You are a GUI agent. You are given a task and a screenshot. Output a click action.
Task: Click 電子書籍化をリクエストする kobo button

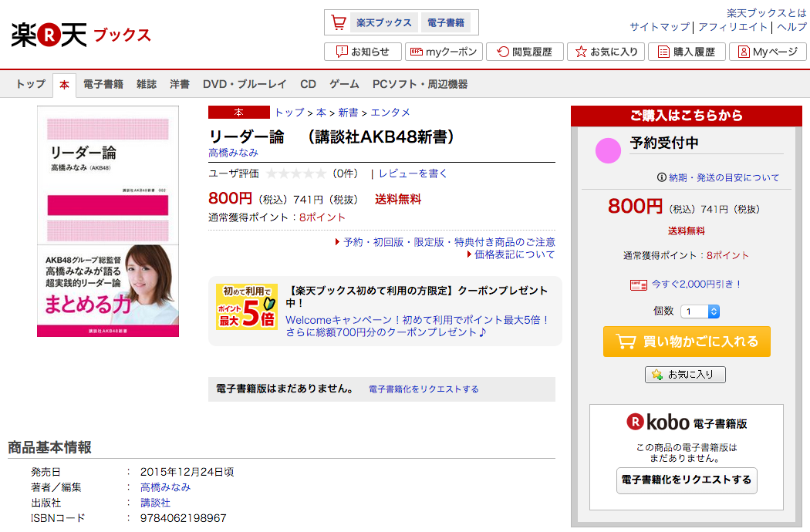(x=687, y=480)
